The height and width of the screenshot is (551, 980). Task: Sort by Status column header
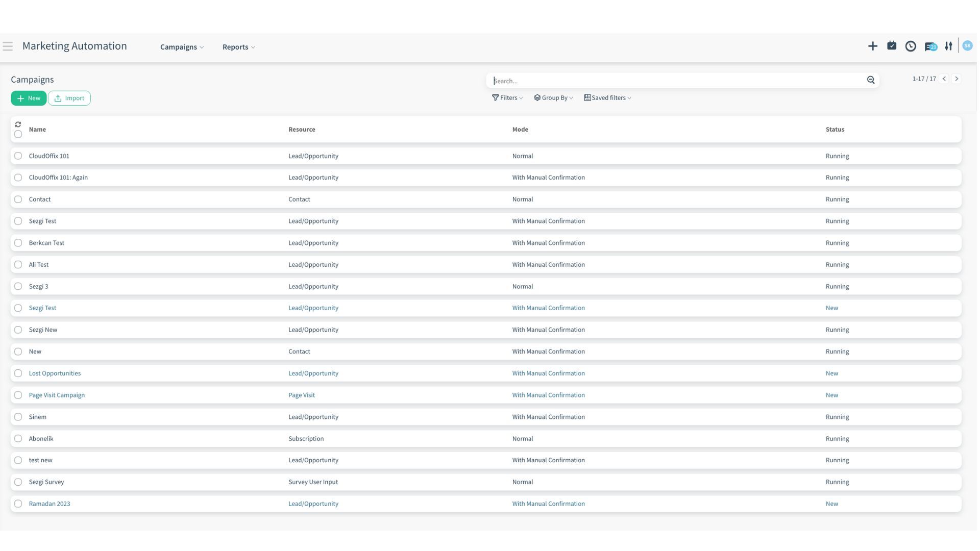tap(835, 130)
